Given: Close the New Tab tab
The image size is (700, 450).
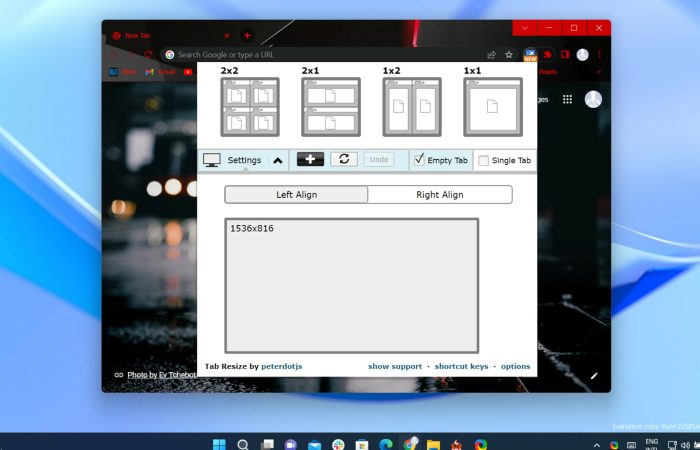Looking at the screenshot, I should coord(227,35).
